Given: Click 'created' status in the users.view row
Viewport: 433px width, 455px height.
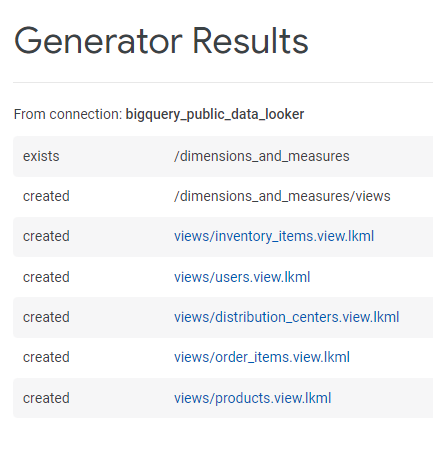Looking at the screenshot, I should click(46, 277).
